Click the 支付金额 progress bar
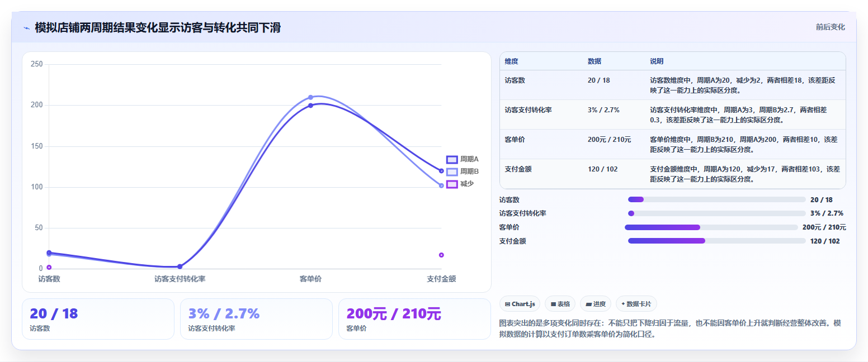Viewport: 868px width, 362px height. 717,241
